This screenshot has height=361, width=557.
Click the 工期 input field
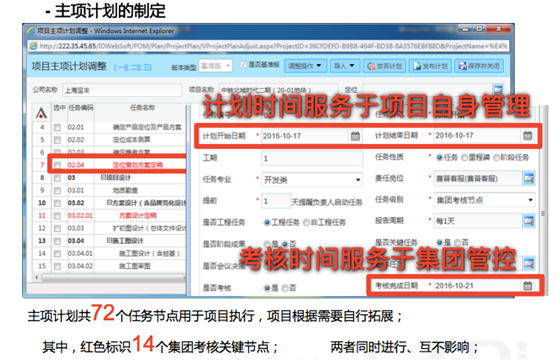[x=312, y=158]
